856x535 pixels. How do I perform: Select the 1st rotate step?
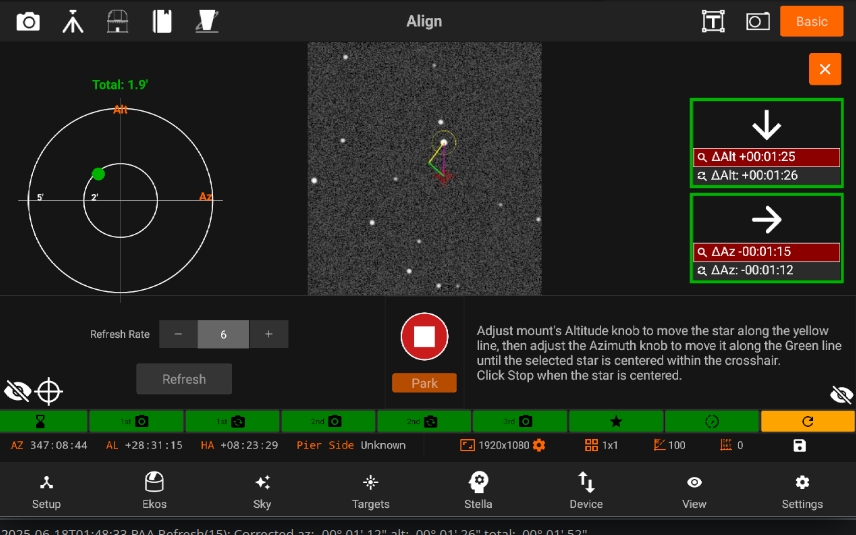(232, 421)
